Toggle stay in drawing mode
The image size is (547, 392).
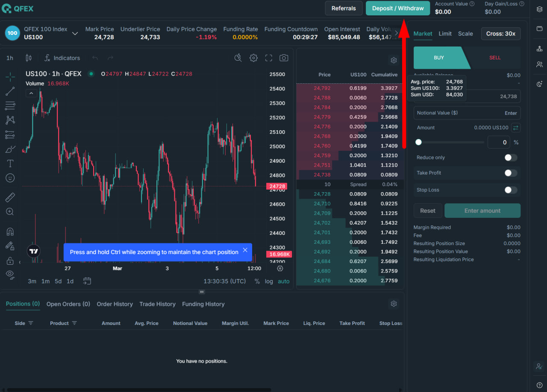[10, 246]
